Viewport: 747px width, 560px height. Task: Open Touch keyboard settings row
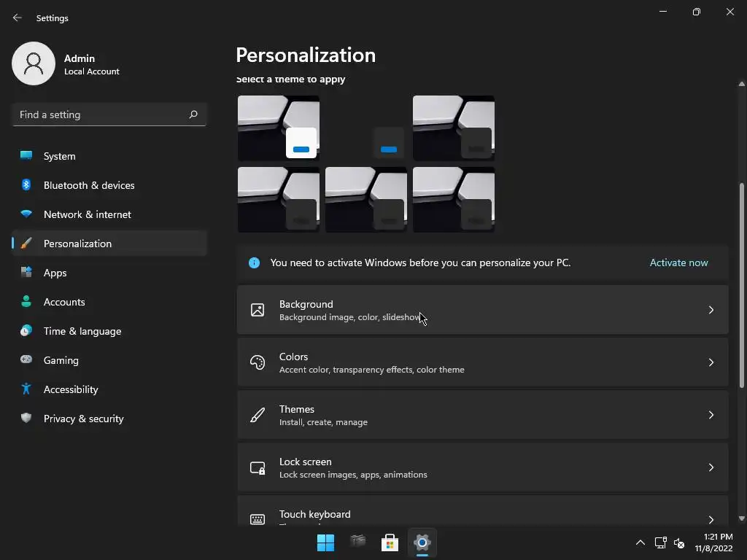pyautogui.click(x=483, y=511)
